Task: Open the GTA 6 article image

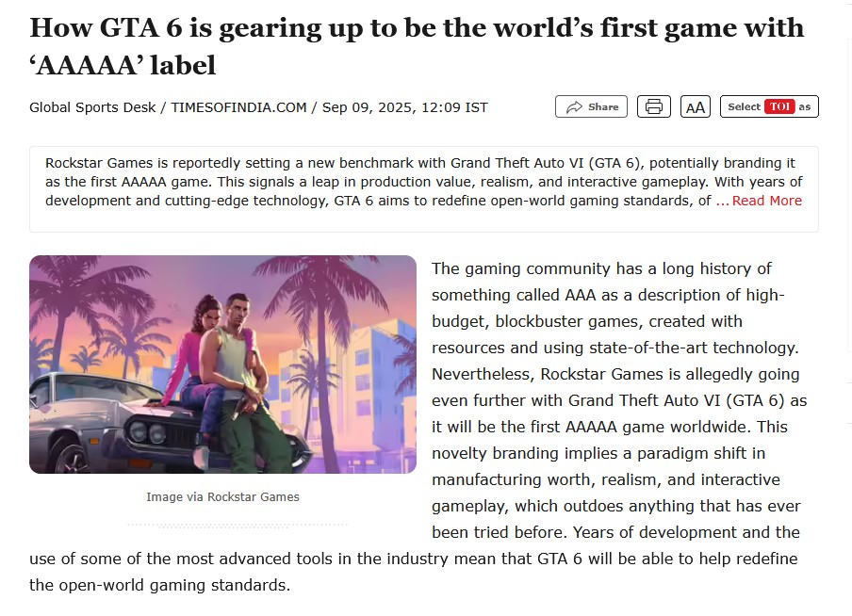Action: coord(222,365)
